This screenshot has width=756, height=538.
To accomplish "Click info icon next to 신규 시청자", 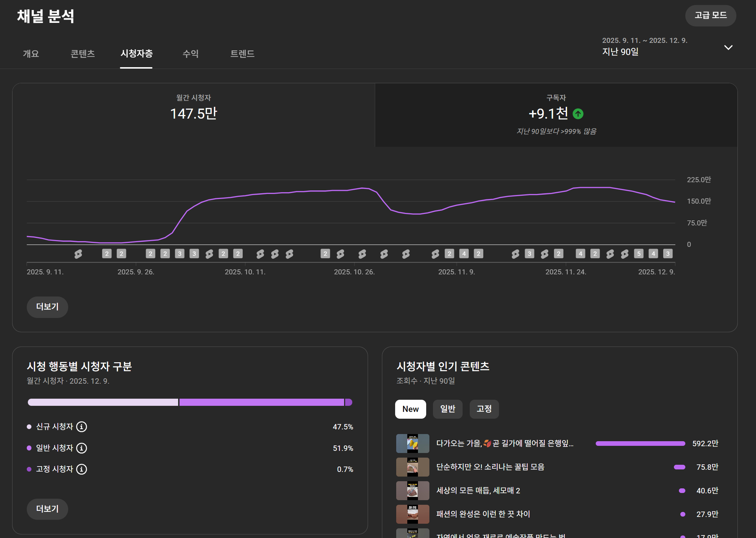I will pos(81,427).
